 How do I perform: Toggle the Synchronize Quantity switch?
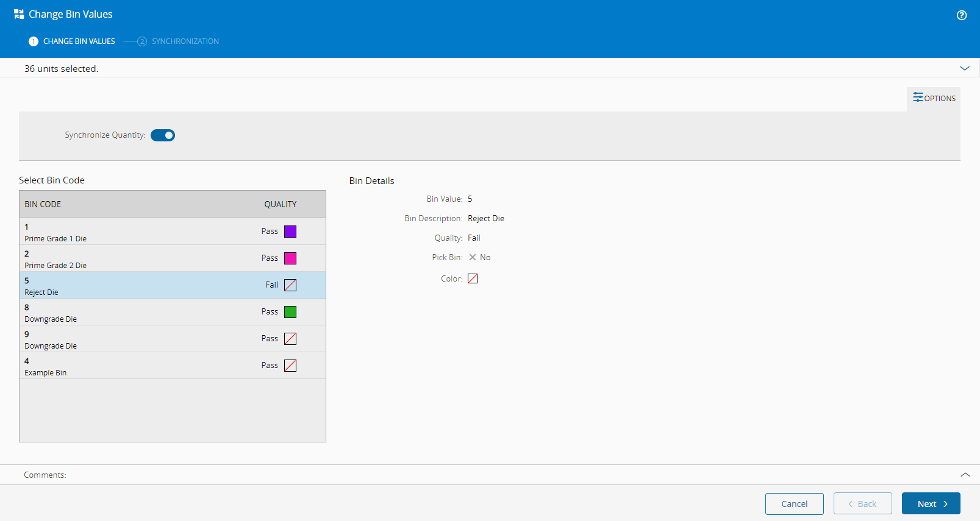(x=163, y=135)
